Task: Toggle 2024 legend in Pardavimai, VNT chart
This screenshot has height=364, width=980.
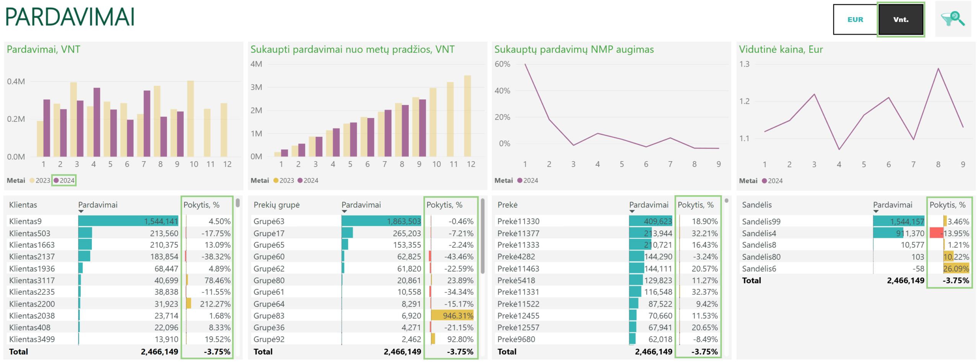Action: pos(64,181)
